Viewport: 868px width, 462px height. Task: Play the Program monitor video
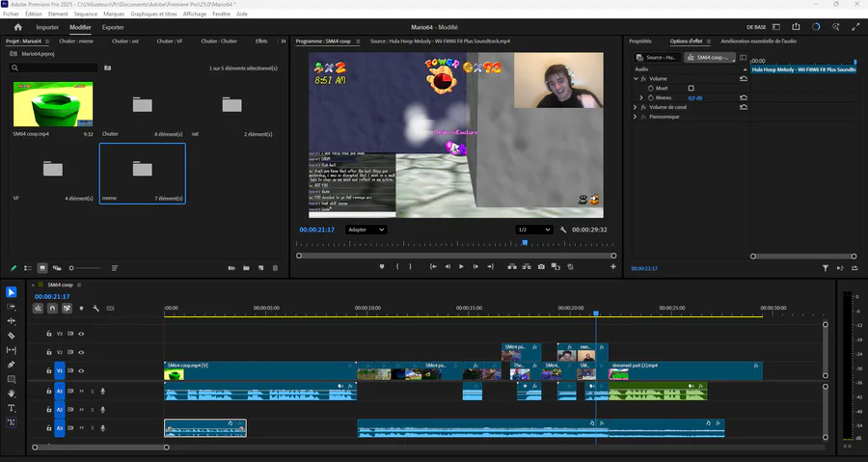pyautogui.click(x=461, y=267)
